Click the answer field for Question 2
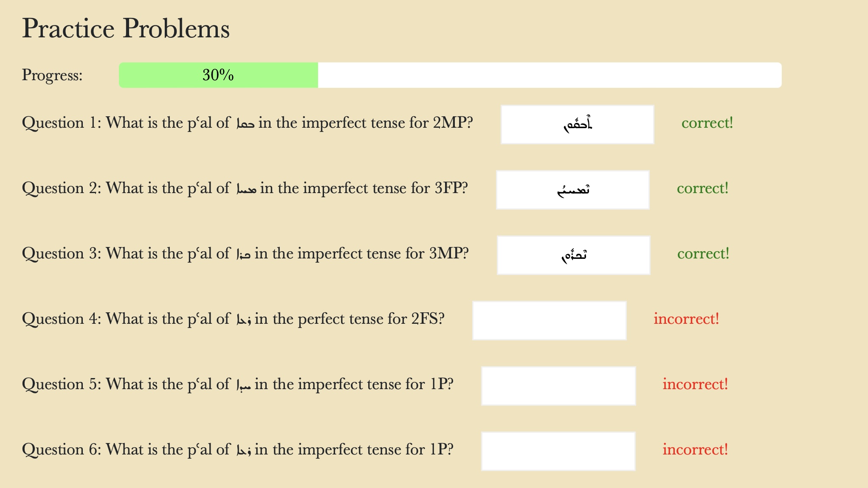Viewport: 868px width, 488px height. point(572,190)
